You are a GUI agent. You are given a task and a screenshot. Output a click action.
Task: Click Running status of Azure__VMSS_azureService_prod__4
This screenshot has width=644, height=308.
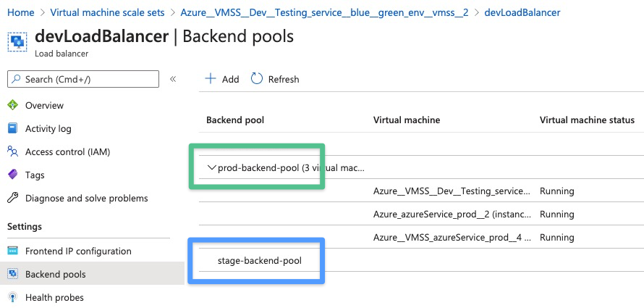coord(556,238)
